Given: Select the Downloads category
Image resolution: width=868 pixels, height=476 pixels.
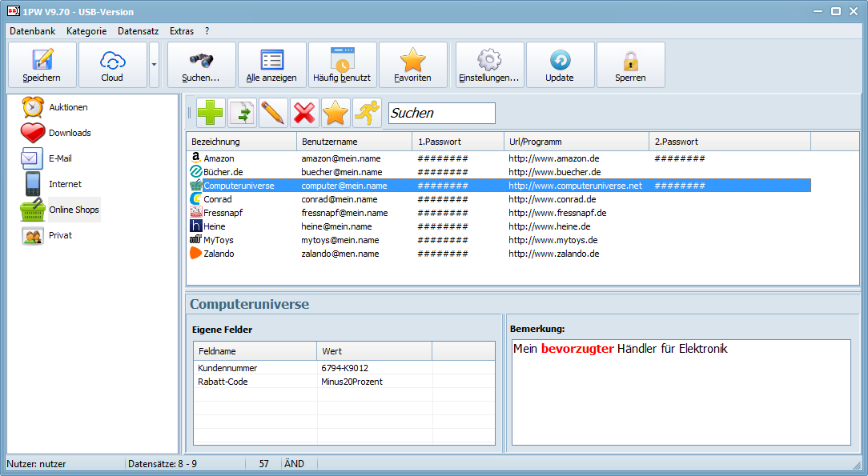Looking at the screenshot, I should [x=70, y=133].
